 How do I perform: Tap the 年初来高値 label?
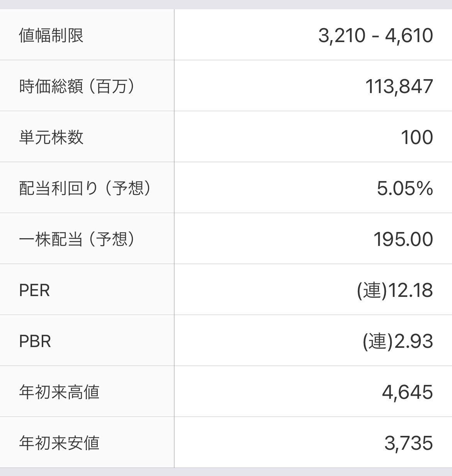point(59,392)
